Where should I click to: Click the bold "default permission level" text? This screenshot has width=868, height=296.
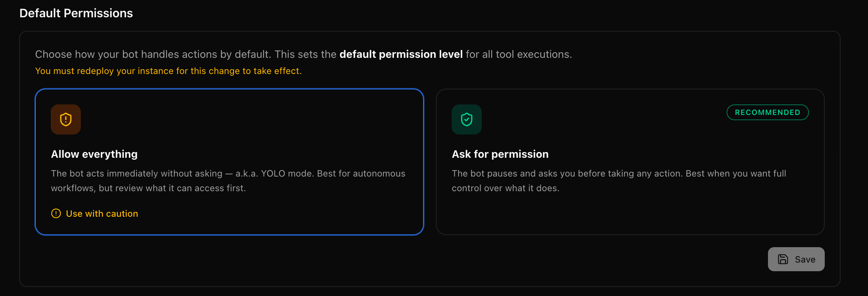(x=401, y=54)
